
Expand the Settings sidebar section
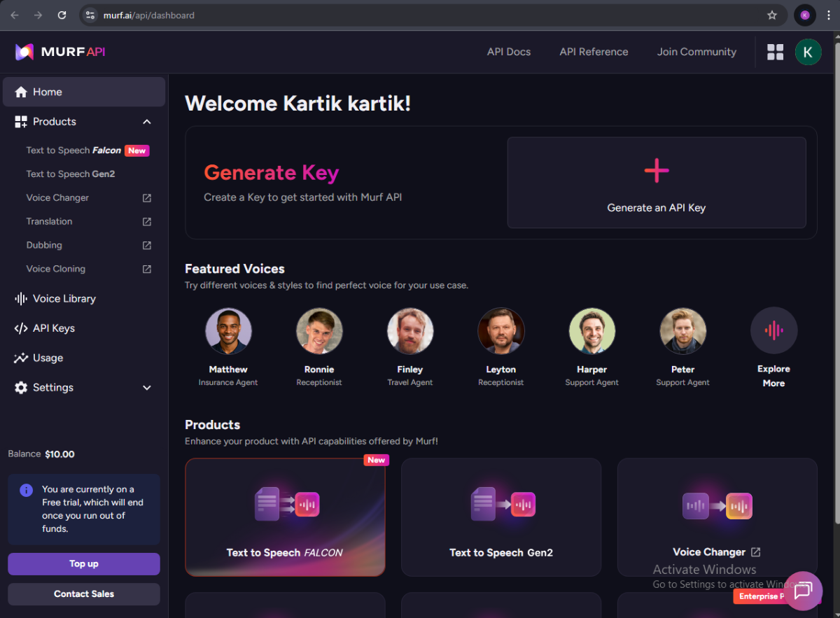click(x=147, y=388)
